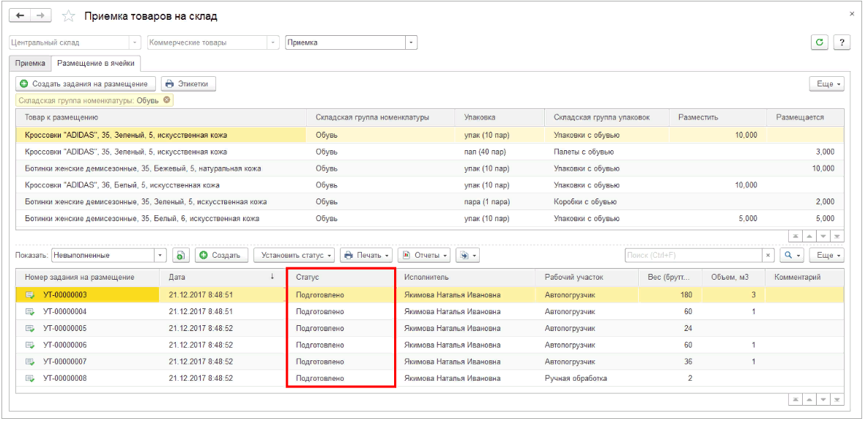This screenshot has height=424, width=868.
Task: Expand the Приемка operation dropdown
Action: tap(411, 42)
